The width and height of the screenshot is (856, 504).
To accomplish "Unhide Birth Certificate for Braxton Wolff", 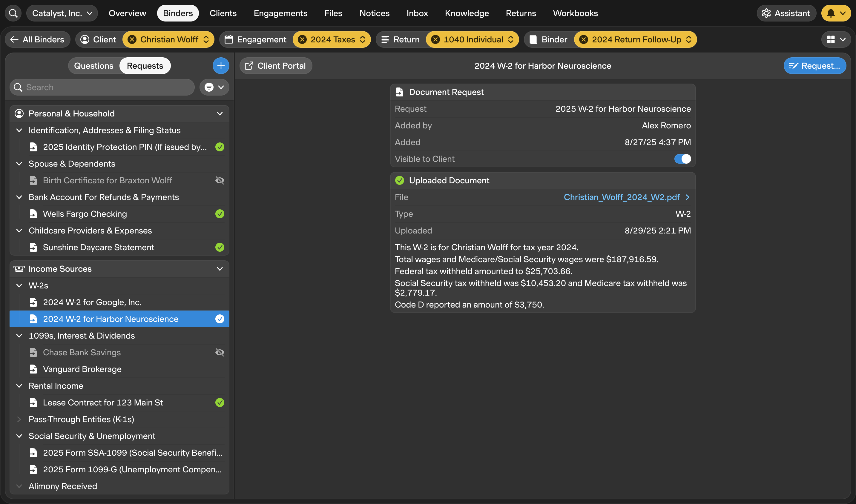I will (220, 180).
